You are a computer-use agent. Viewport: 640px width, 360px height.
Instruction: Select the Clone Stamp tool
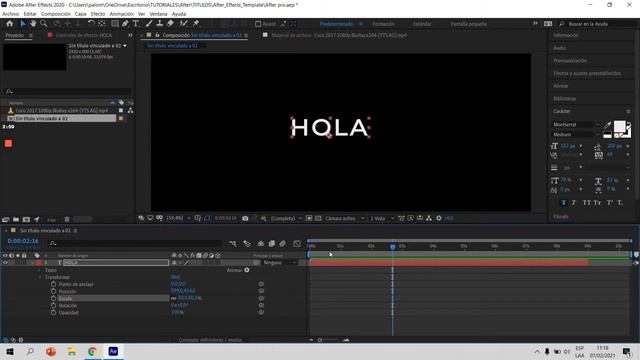click(160, 24)
